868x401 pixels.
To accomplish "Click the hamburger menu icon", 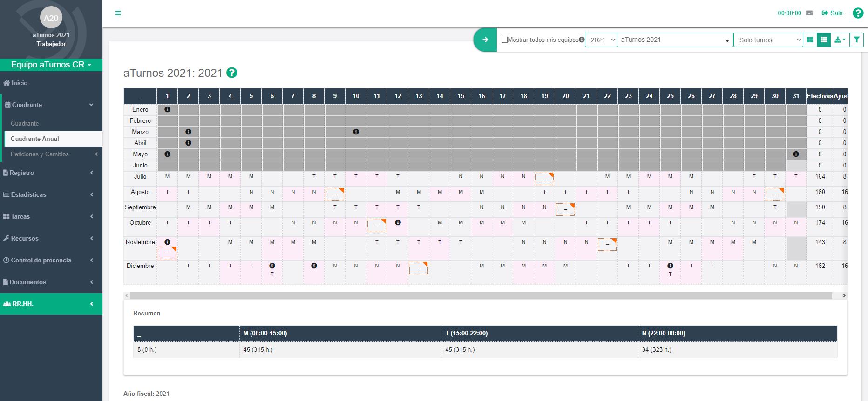I will pos(118,13).
